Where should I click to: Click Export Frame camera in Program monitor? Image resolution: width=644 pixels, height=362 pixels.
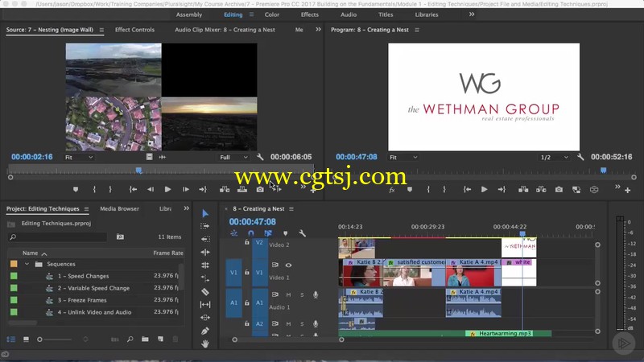click(559, 190)
